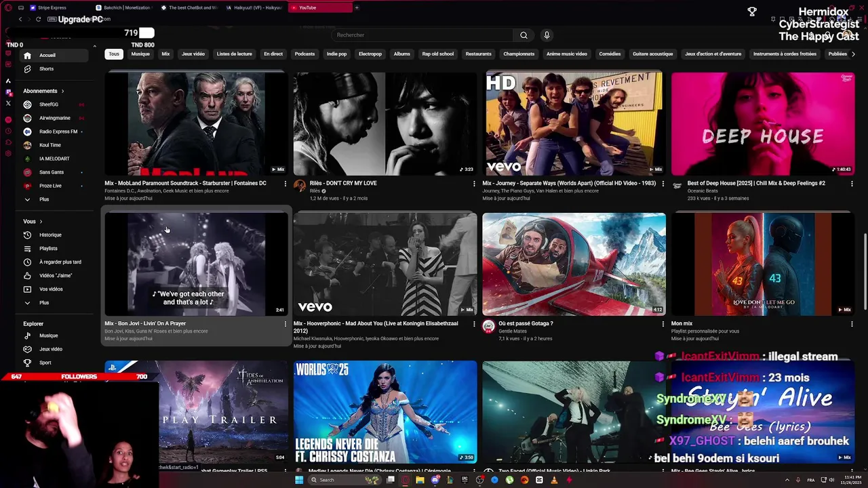The height and width of the screenshot is (488, 868).
Task: Open Gotaga red plane thumbnail
Action: pos(574,264)
